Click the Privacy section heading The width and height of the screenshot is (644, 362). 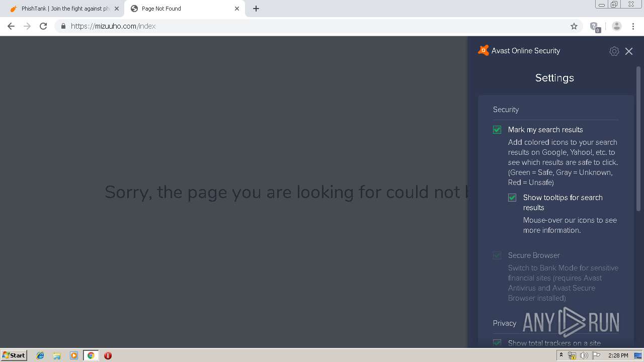505,323
